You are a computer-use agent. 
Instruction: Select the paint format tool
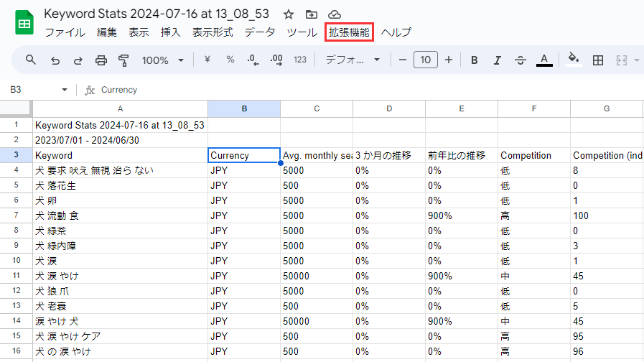pyautogui.click(x=123, y=60)
